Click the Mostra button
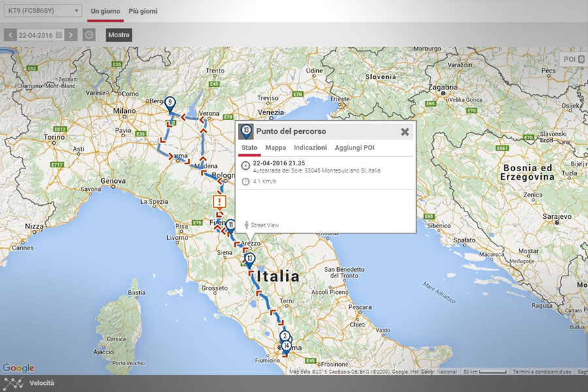The image size is (588, 392). point(119,35)
